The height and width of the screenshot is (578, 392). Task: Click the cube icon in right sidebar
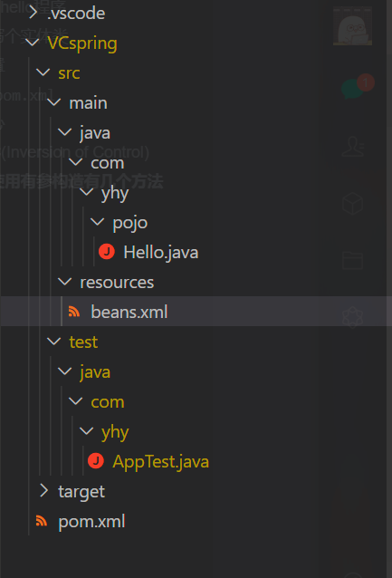point(352,204)
